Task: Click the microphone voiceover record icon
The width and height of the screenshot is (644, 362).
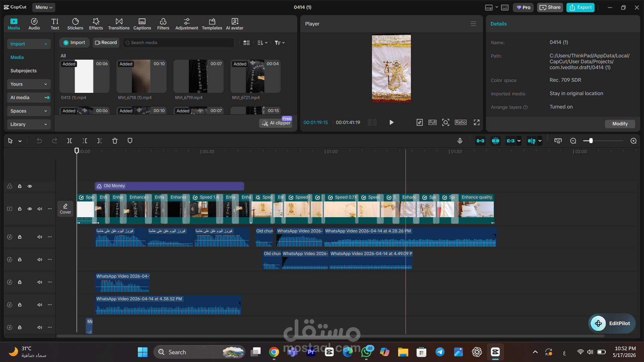Action: click(460, 141)
